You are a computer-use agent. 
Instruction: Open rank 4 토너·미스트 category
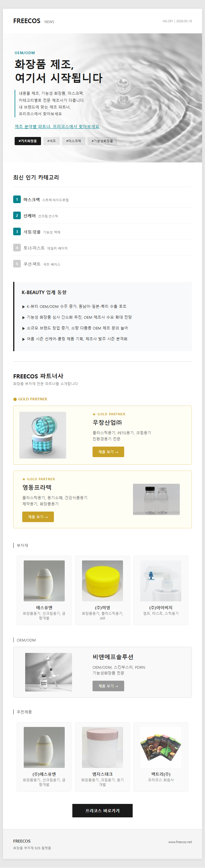pos(102,248)
